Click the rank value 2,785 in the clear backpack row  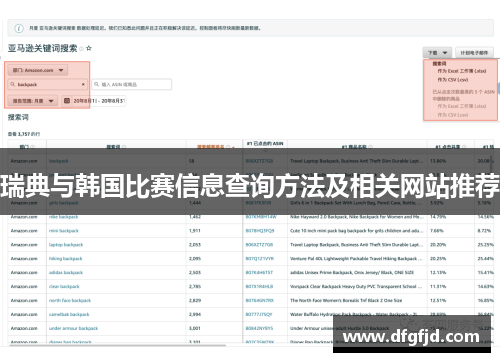tap(195, 286)
